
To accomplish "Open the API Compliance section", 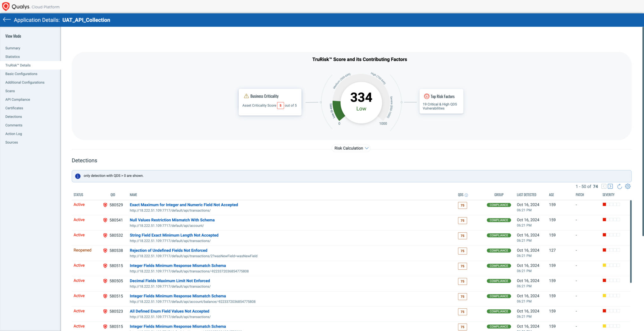I will click(x=18, y=99).
